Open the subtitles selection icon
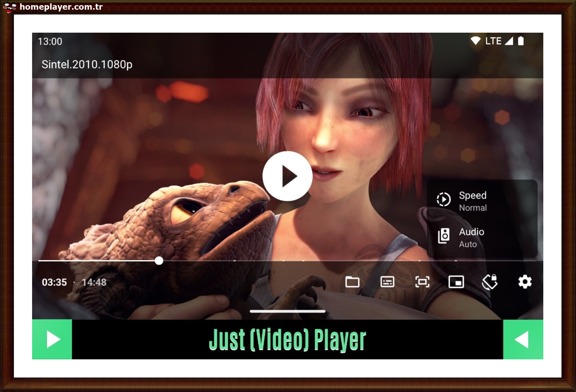576x392 pixels. point(387,282)
